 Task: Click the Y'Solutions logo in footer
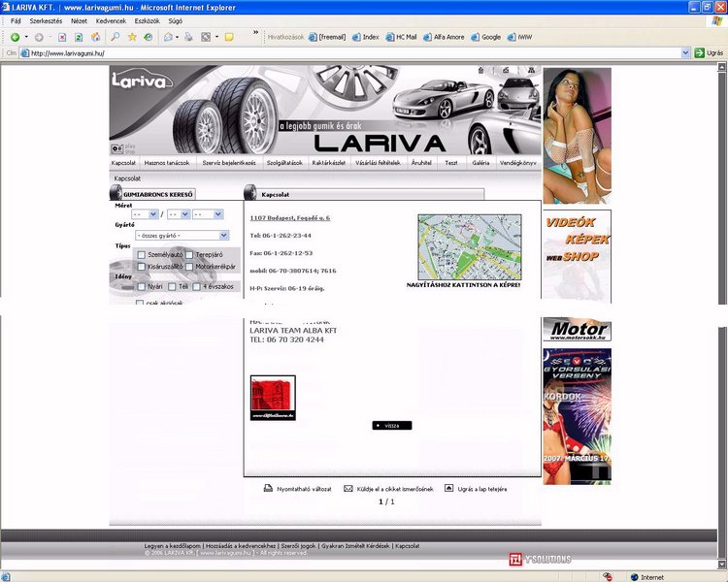tap(540, 560)
